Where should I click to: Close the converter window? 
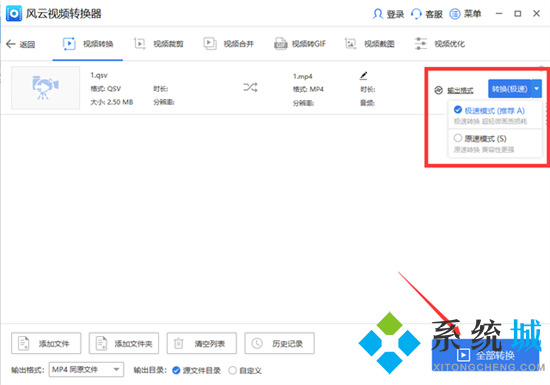[537, 14]
